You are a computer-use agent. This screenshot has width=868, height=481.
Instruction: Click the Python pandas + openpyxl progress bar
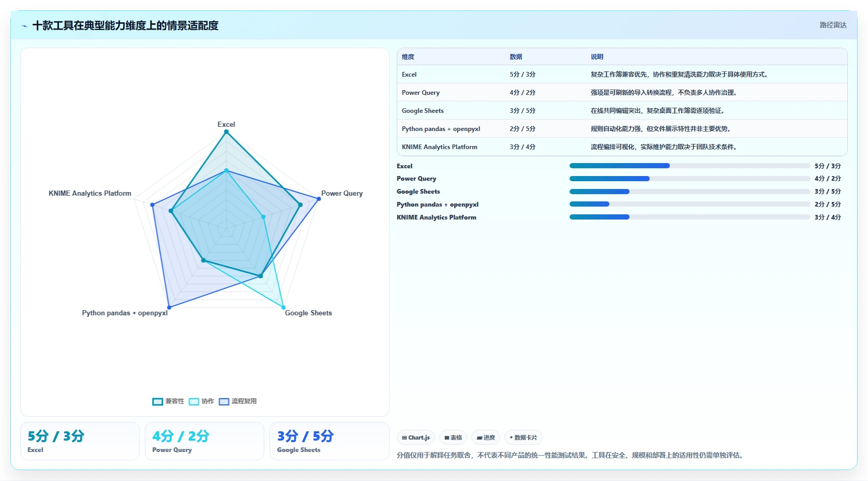pyautogui.click(x=690, y=204)
